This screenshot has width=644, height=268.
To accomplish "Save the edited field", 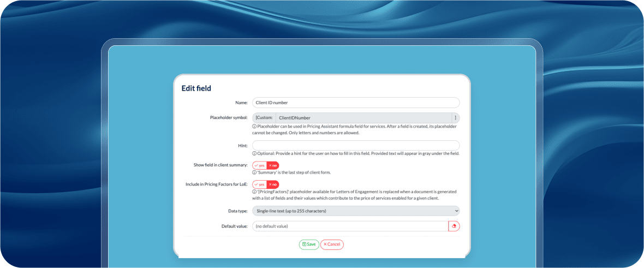I will coord(309,245).
